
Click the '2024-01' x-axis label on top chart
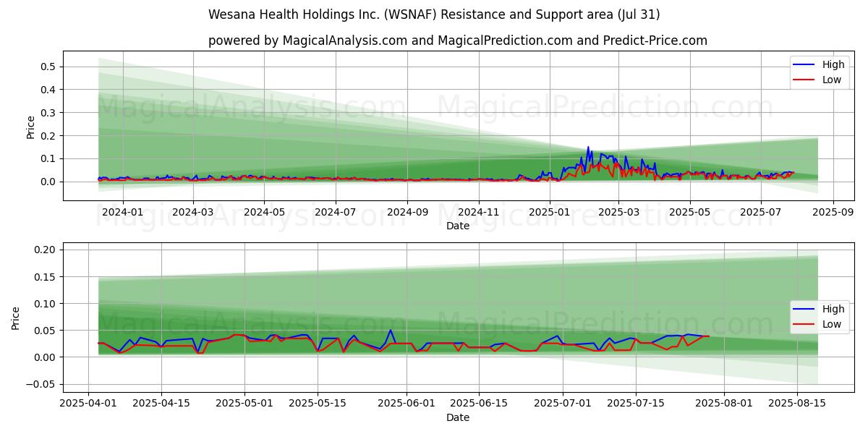click(122, 212)
